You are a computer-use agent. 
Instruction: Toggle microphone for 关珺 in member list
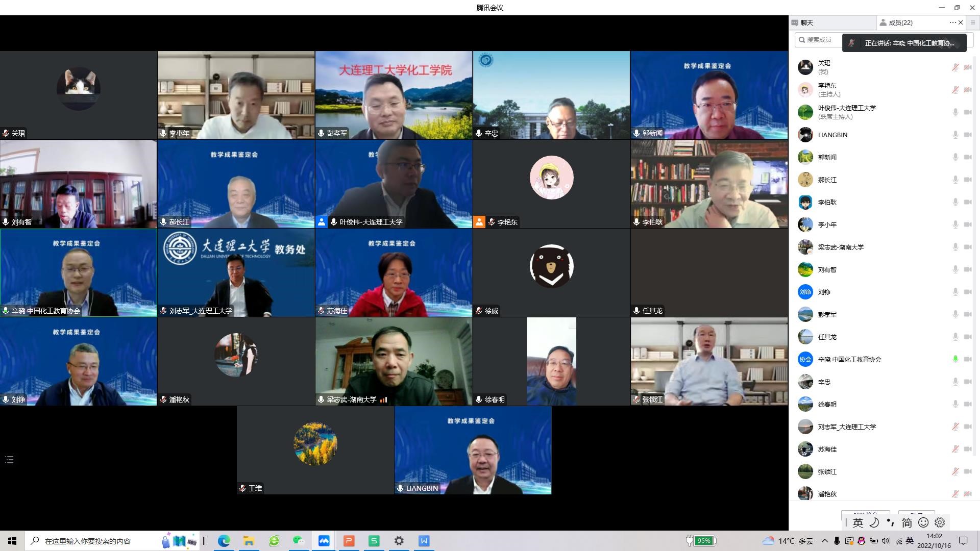pos(955,67)
